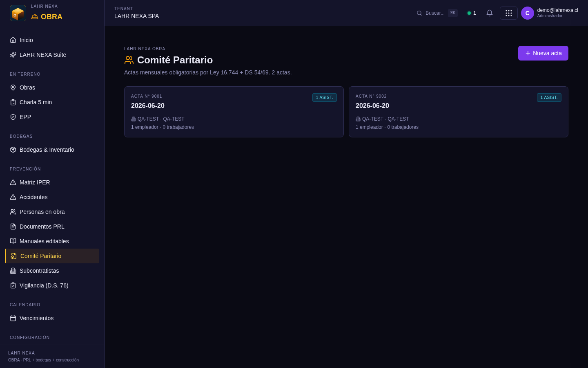Image resolution: width=588 pixels, height=368 pixels.
Task: Open Vigilancia (D.S. 76)
Action: 52,285
